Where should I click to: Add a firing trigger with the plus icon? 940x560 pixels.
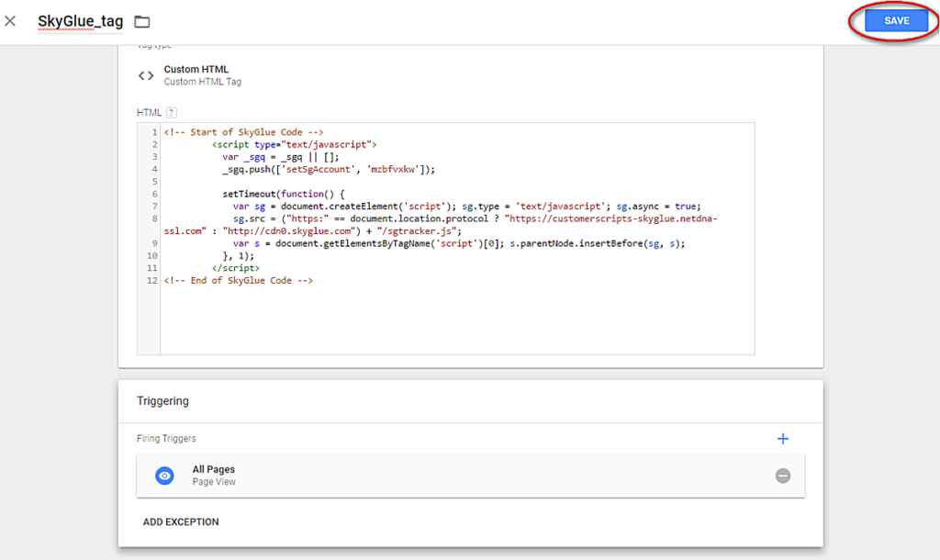pyautogui.click(x=782, y=439)
